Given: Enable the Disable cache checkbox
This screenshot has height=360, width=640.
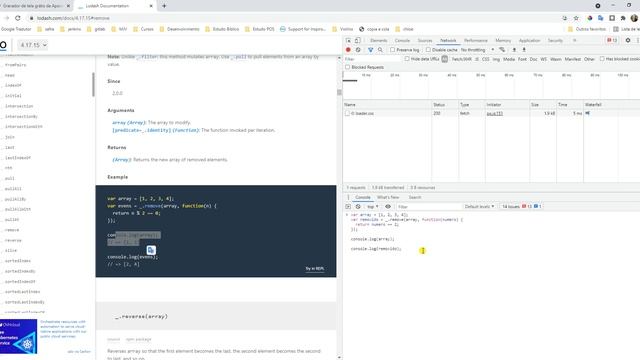Looking at the screenshot, I should coord(428,50).
